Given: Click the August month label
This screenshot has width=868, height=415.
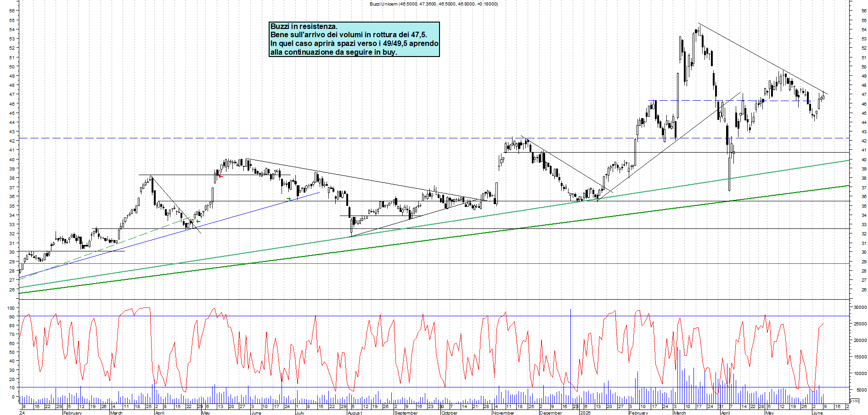Looking at the screenshot, I should pyautogui.click(x=355, y=413).
